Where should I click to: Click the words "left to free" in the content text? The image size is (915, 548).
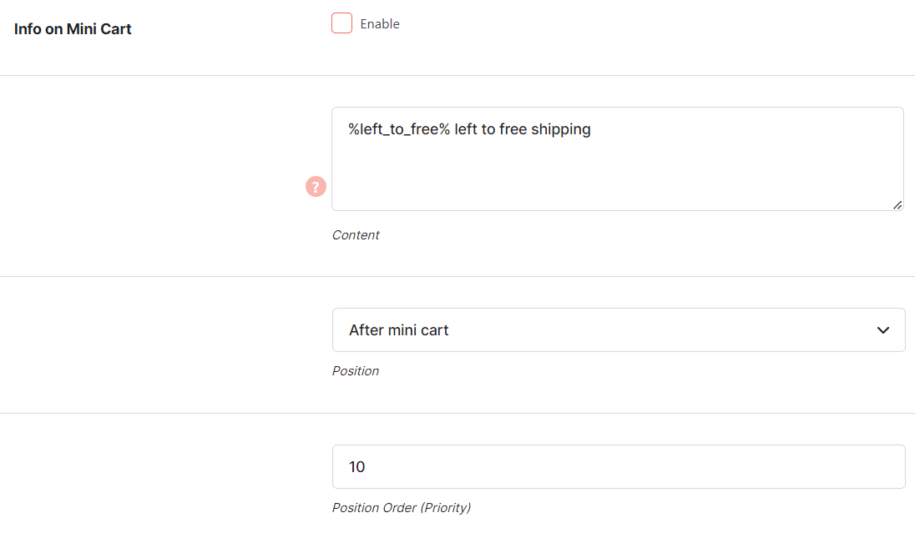491,129
